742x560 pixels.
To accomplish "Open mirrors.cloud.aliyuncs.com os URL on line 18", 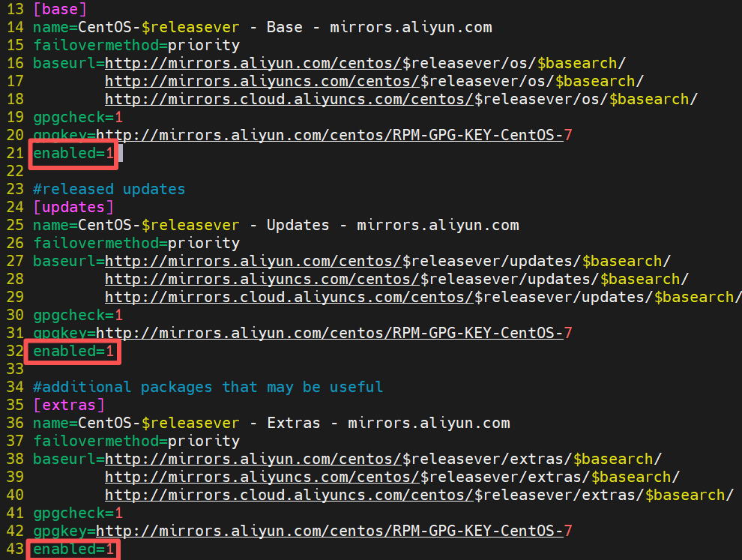I will pyautogui.click(x=401, y=99).
